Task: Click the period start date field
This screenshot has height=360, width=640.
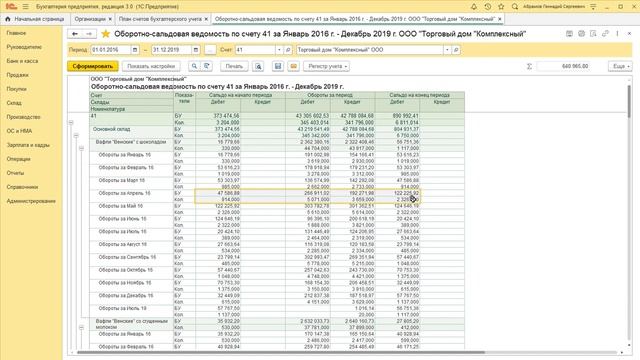Action: (111, 50)
